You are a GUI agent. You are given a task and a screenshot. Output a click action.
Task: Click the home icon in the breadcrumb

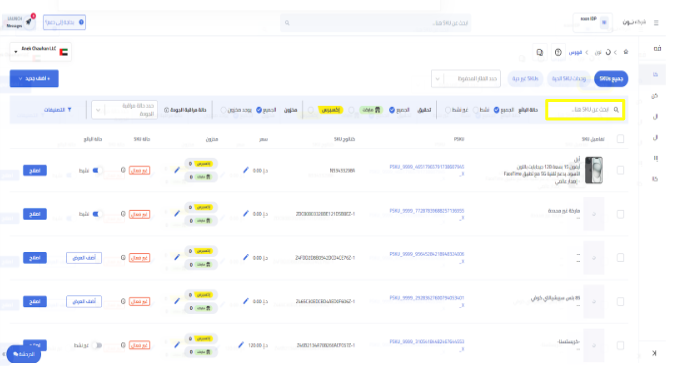(625, 52)
